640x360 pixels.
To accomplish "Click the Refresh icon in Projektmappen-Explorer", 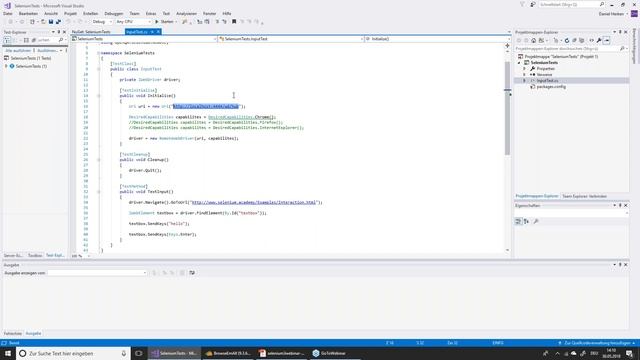I will pos(567,40).
